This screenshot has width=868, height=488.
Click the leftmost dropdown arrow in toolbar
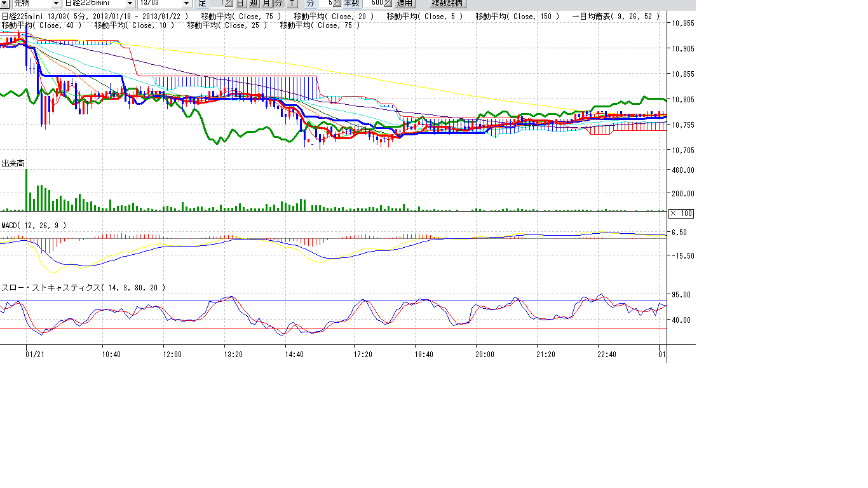(x=4, y=3)
